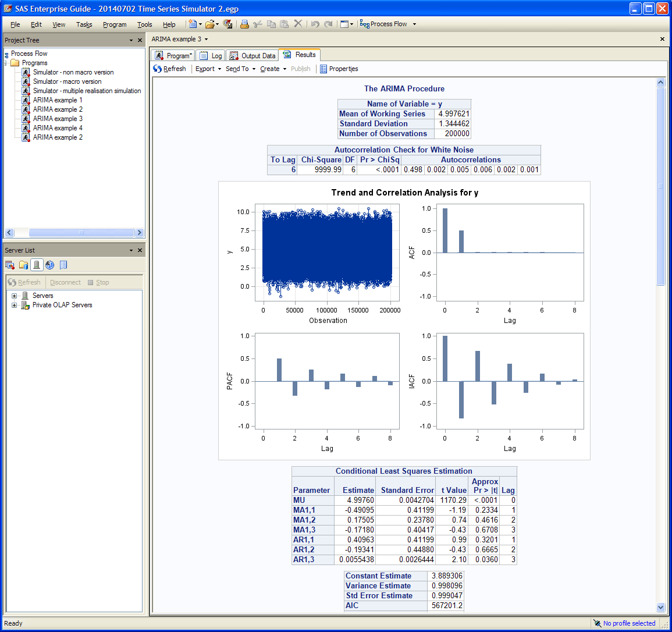
Task: Click the results scrollbar up arrow
Action: pyautogui.click(x=660, y=82)
